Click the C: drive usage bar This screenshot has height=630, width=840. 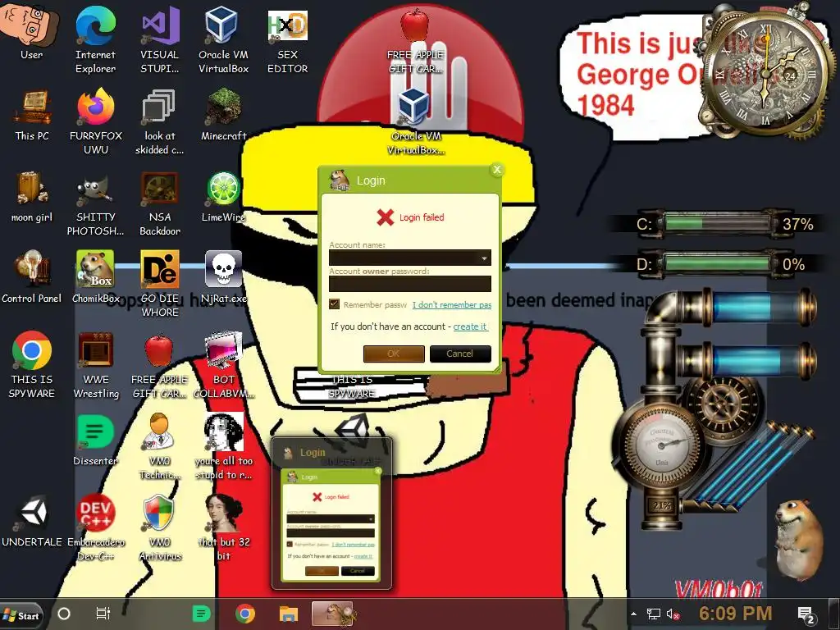click(x=717, y=223)
